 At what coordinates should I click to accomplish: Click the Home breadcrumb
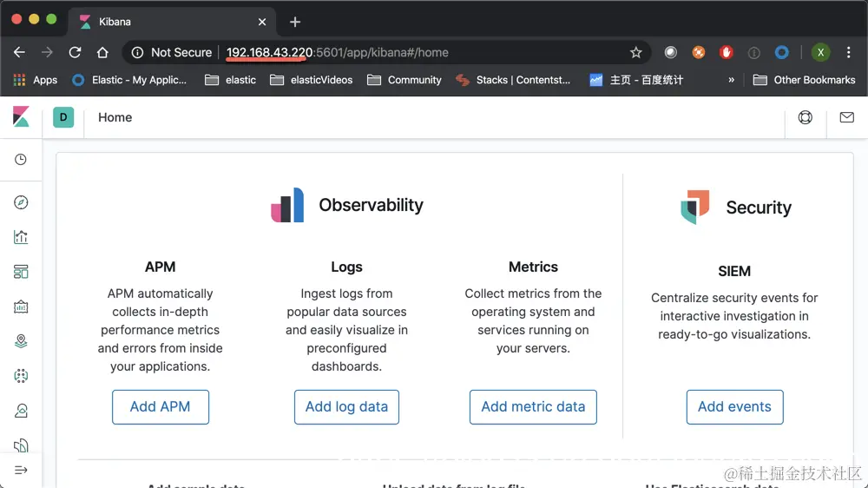coord(115,117)
